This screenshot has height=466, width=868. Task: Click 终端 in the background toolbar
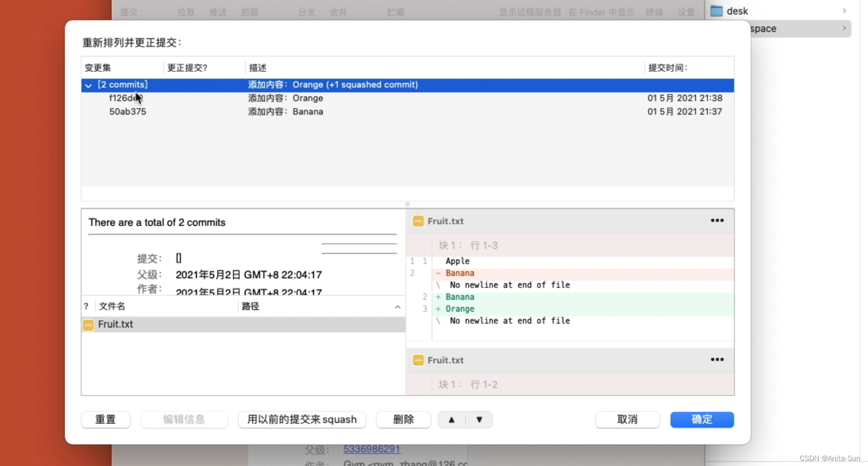pyautogui.click(x=655, y=12)
